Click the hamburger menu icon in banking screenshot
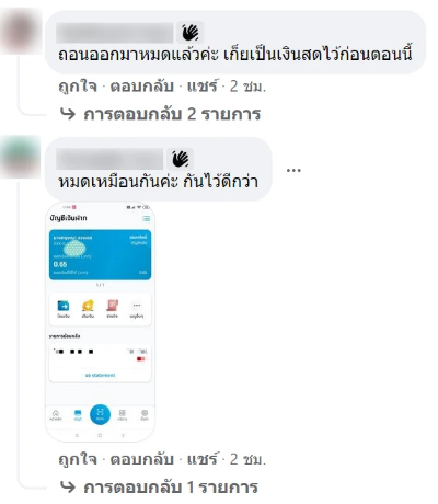438x504 pixels. click(x=146, y=219)
